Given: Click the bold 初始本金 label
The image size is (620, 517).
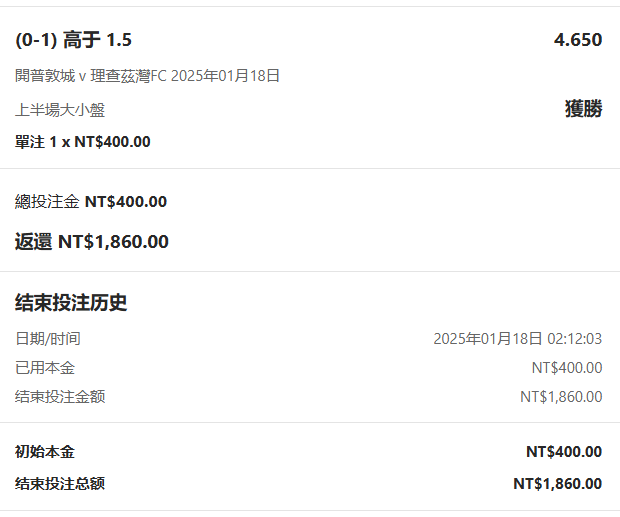Looking at the screenshot, I should 45,452.
